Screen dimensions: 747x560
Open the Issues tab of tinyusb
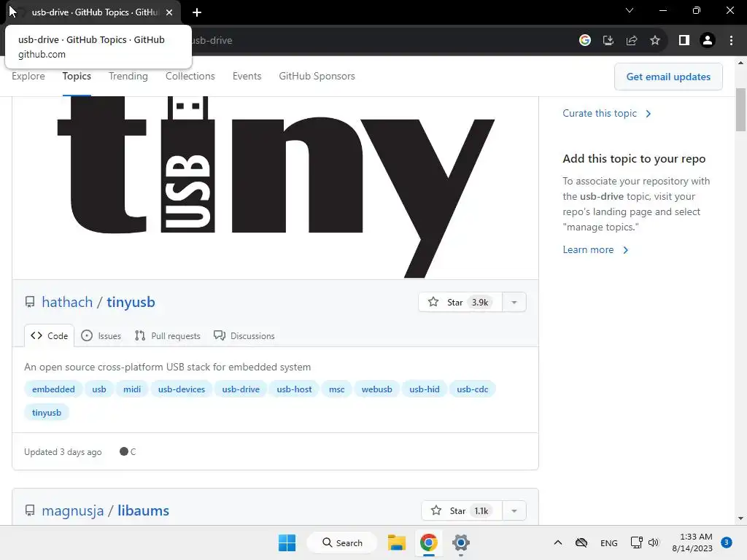101,335
